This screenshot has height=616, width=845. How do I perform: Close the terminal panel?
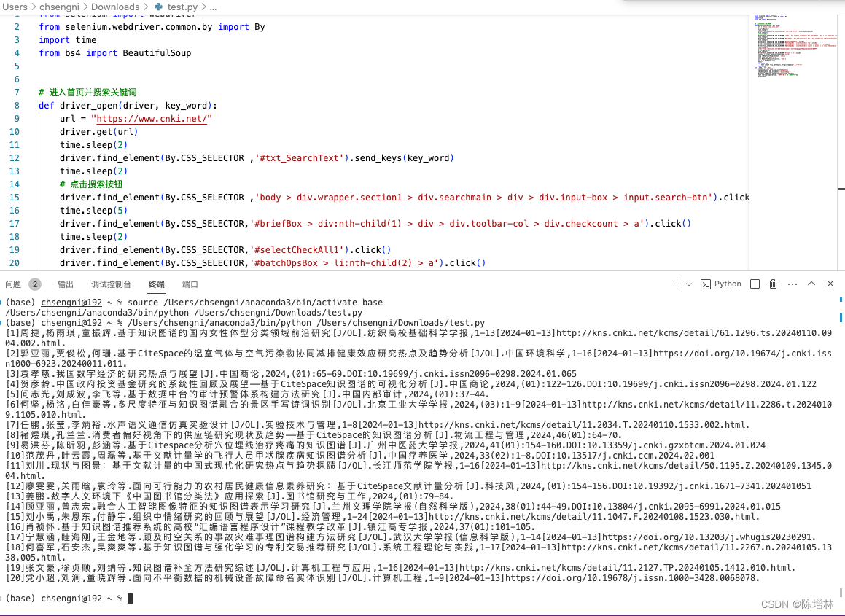(x=830, y=284)
